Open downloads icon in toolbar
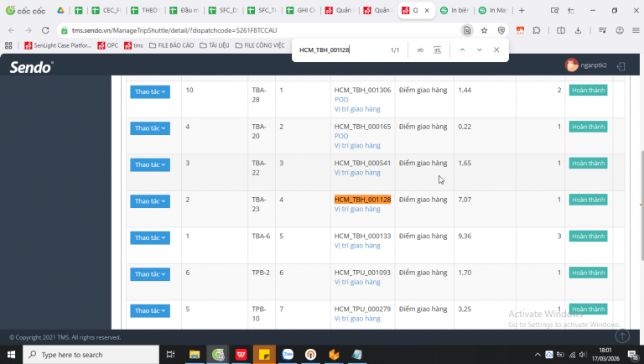This screenshot has height=364, width=644. [578, 30]
